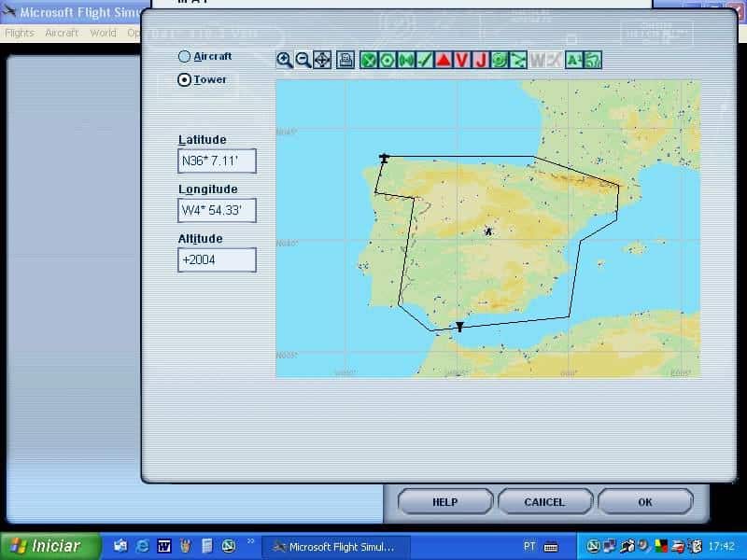
Task: Toggle the red triangle map layer icon
Action: (443, 60)
